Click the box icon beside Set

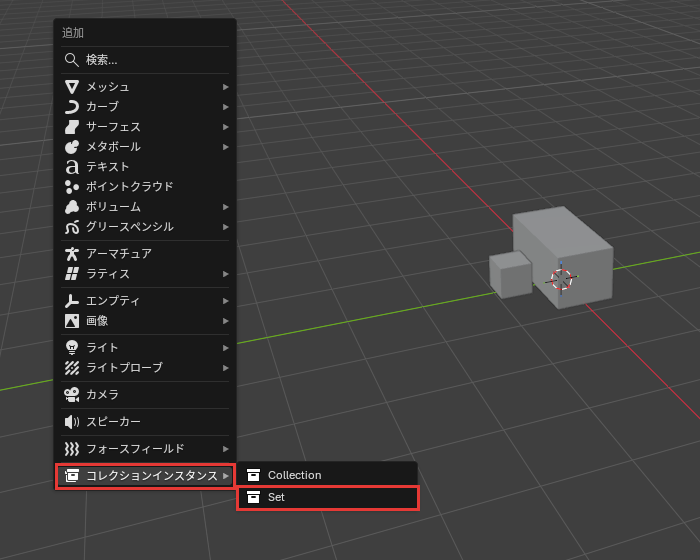coord(254,497)
